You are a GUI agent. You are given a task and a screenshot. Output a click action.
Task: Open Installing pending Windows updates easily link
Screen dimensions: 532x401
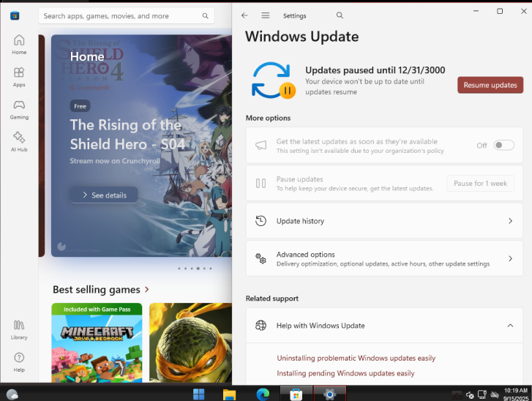(345, 373)
